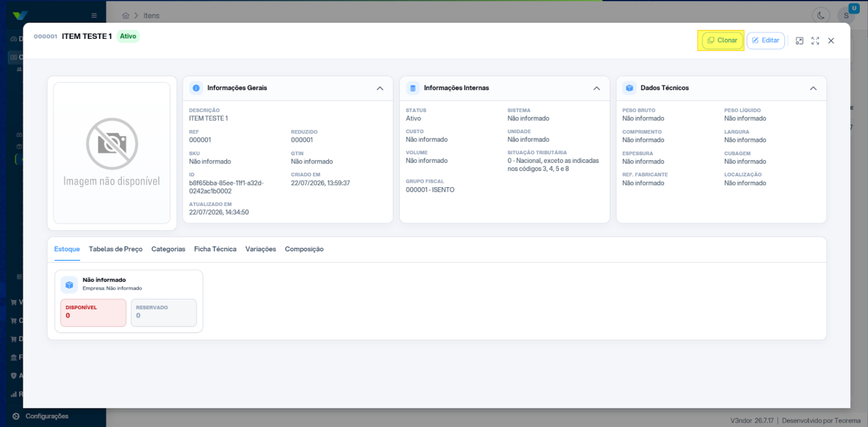Click the Editar button
Viewport: 868px width, 427px height.
point(766,40)
